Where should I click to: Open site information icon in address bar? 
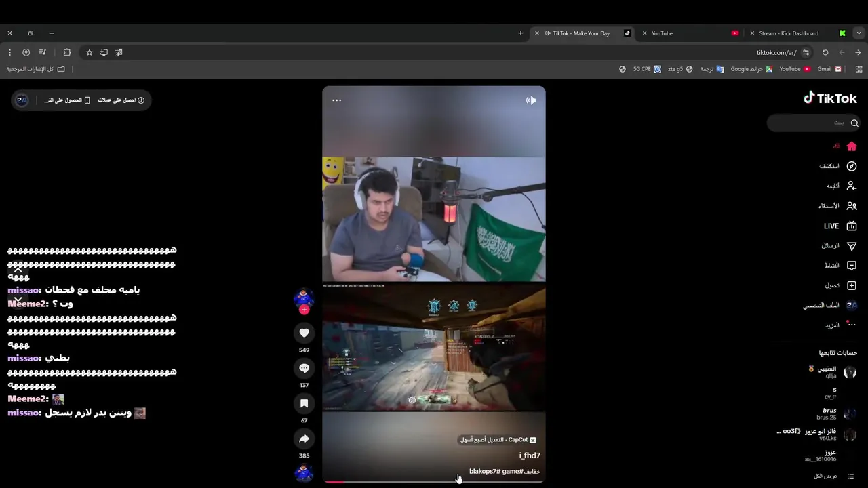806,52
